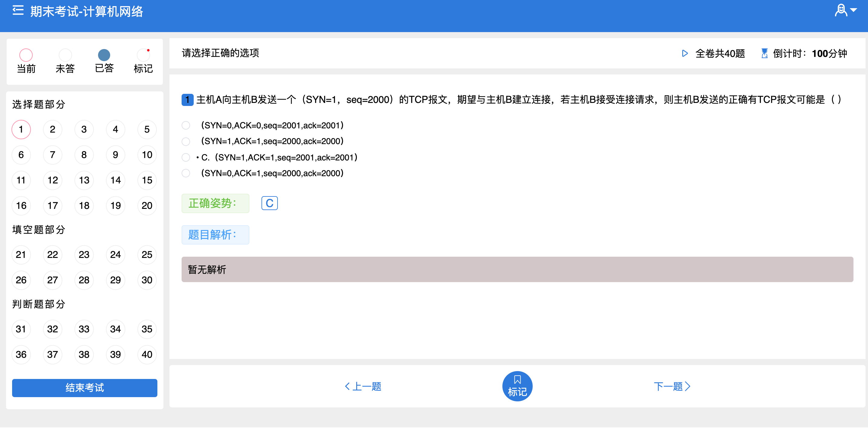The image size is (868, 428).
Task: Open the user avatar icon
Action: (x=841, y=10)
